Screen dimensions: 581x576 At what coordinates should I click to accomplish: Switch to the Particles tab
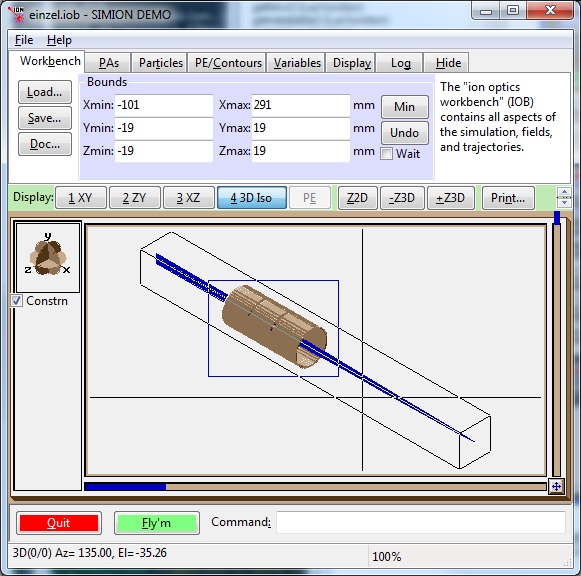160,63
